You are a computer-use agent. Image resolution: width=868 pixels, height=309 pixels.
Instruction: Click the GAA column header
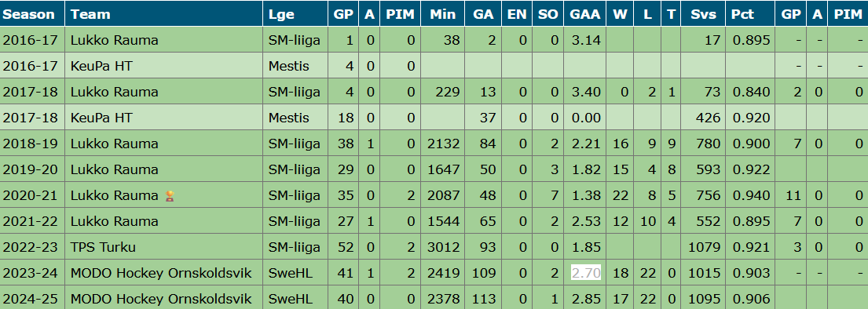coord(585,14)
